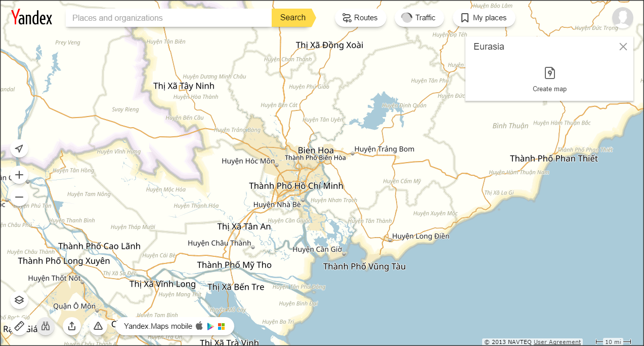Viewport: 644px width, 346px height.
Task: Close the Eurasia panel
Action: click(x=623, y=47)
